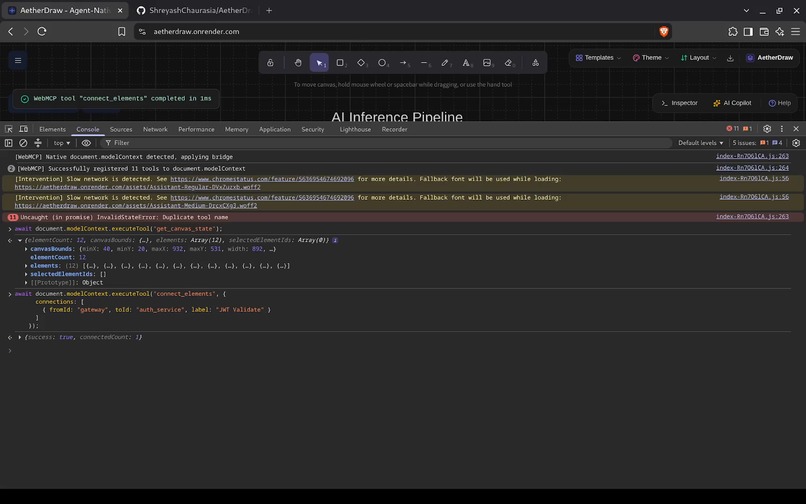Image resolution: width=806 pixels, height=504 pixels.
Task: Toggle device toolbar emulation icon
Action: (x=24, y=129)
